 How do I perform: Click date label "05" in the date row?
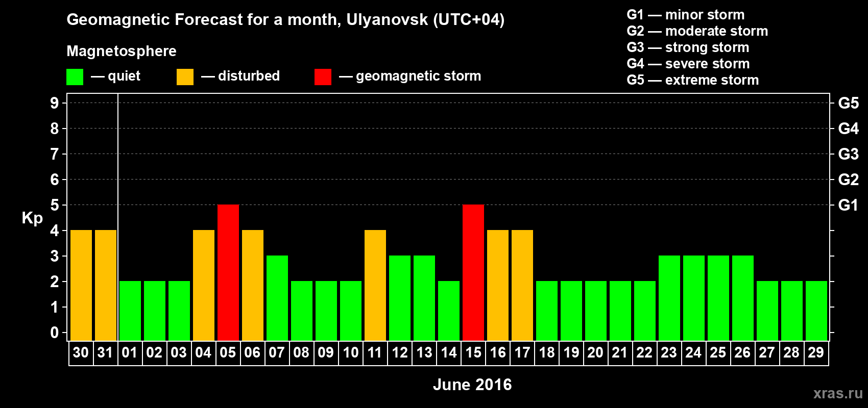point(228,353)
